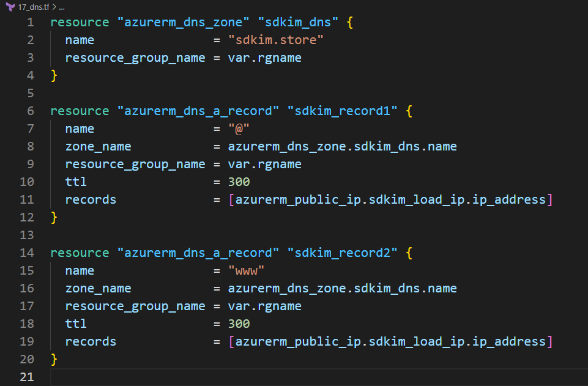Click the "@" name value
588x386 pixels.
[x=239, y=129]
